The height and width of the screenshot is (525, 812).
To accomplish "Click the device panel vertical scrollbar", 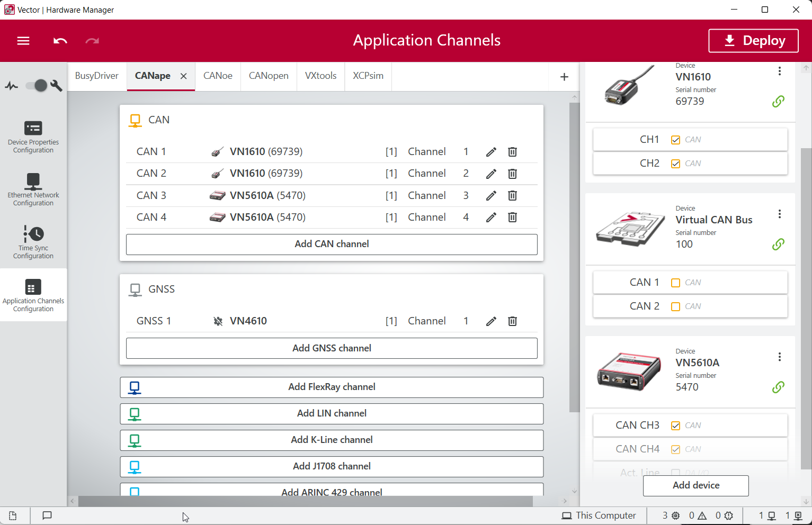I will coord(806,309).
